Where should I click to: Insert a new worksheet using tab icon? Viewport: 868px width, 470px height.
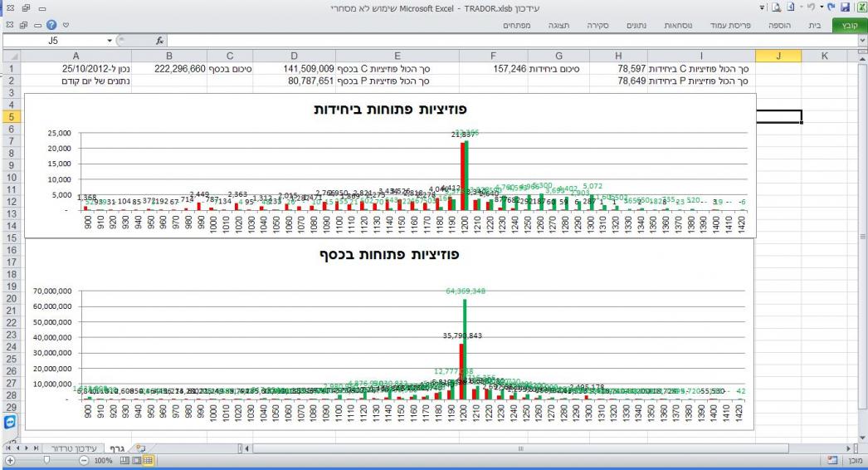(140, 448)
